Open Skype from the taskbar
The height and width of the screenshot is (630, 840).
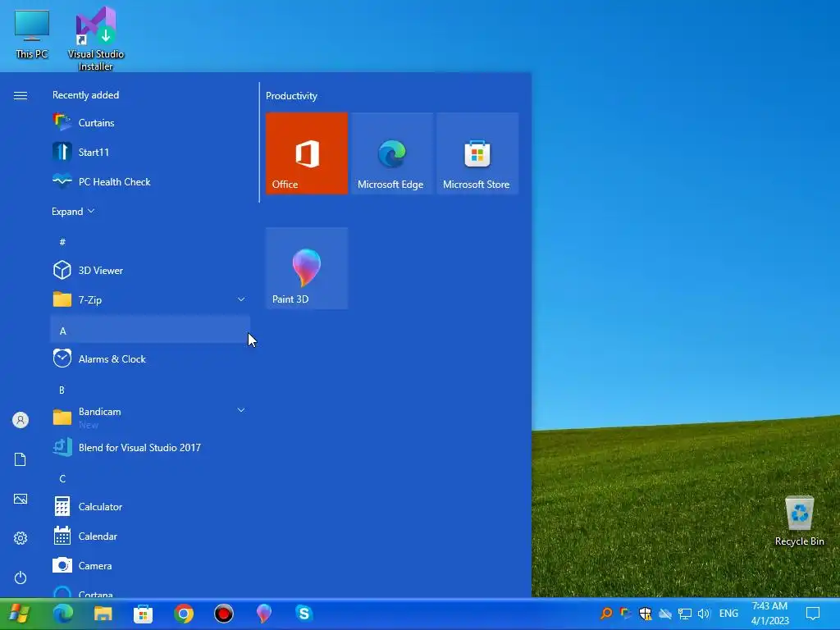(x=304, y=613)
